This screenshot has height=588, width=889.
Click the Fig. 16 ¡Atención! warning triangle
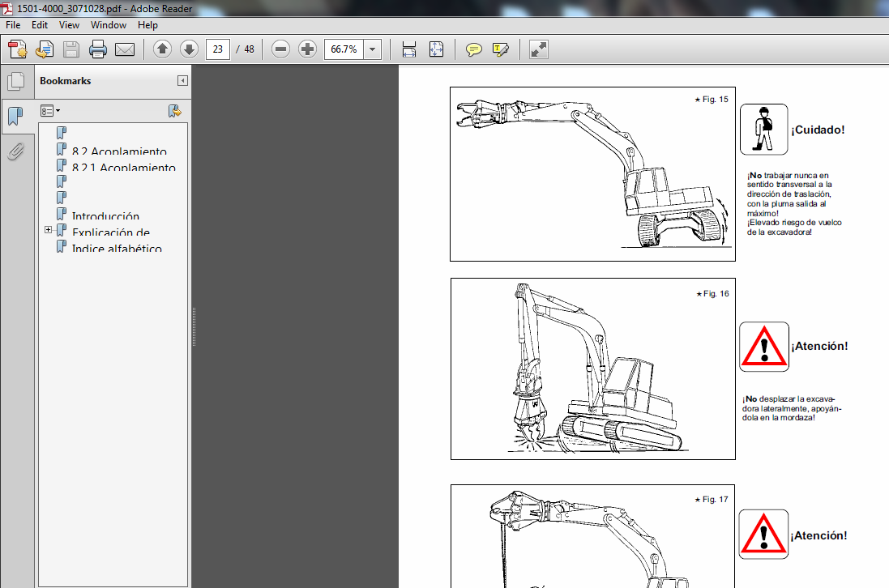pyautogui.click(x=763, y=347)
